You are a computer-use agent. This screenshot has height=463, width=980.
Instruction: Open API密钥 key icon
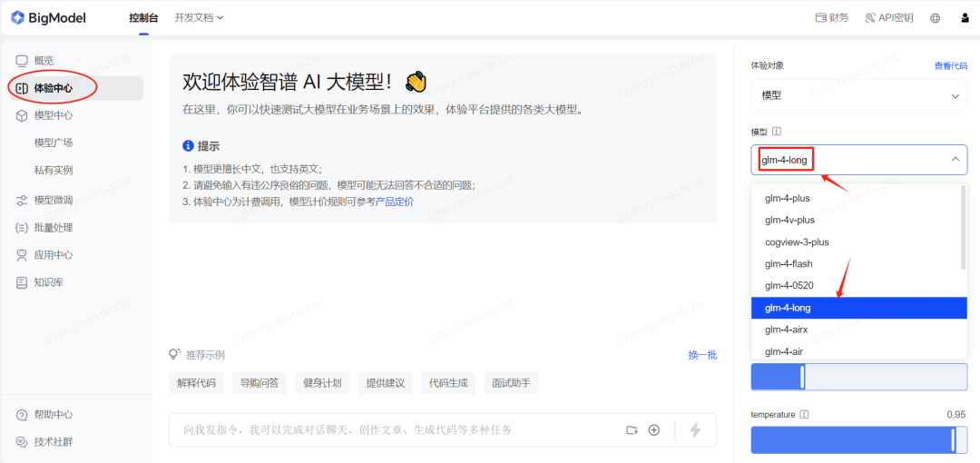click(x=870, y=17)
